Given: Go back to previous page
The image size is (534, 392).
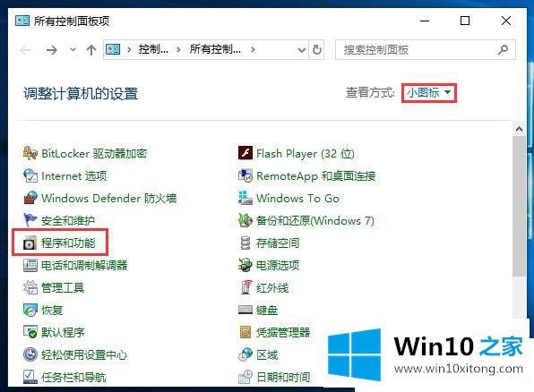Looking at the screenshot, I should [26, 50].
